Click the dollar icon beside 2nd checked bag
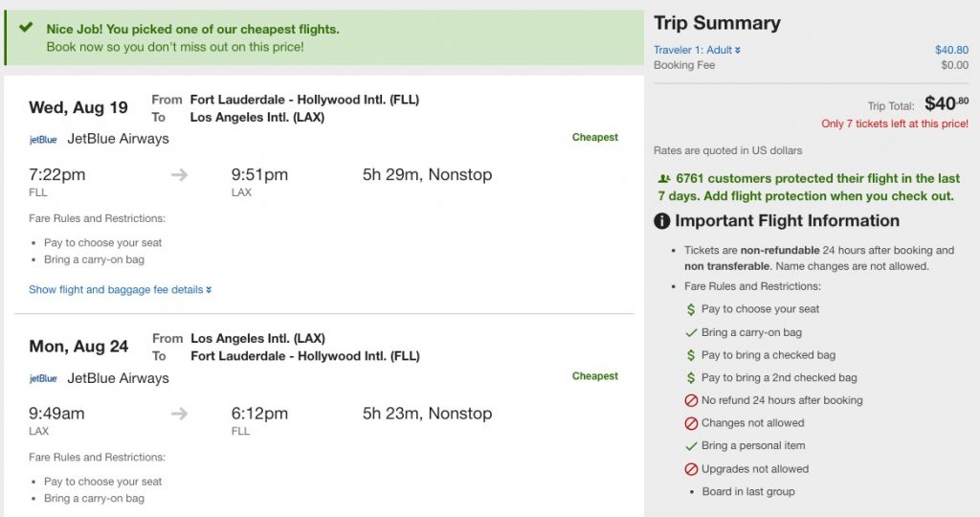 (691, 378)
